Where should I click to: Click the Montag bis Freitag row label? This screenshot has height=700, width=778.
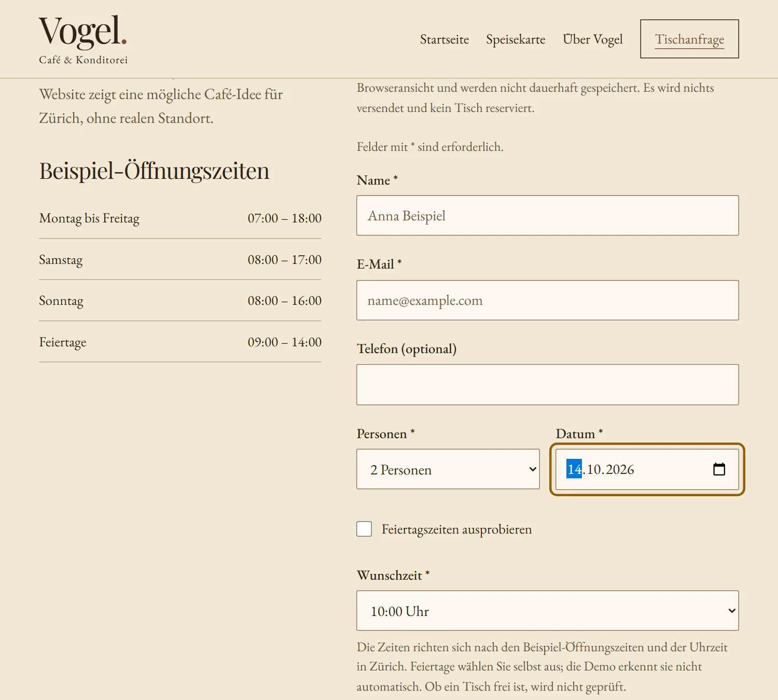coord(89,218)
